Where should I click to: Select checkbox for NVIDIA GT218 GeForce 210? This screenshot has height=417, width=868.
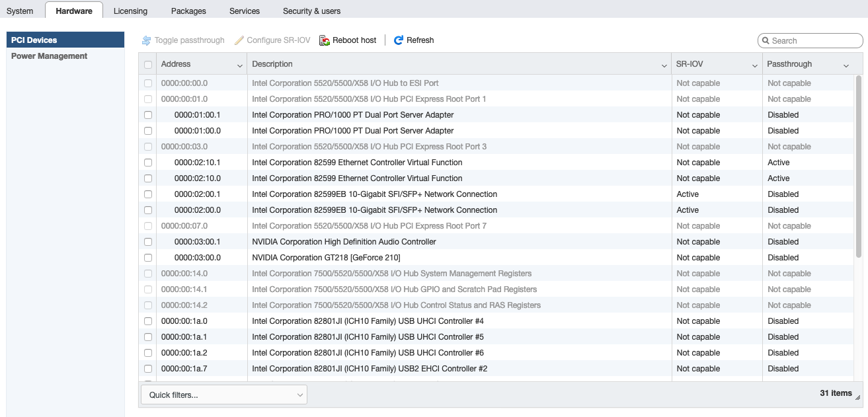148,258
